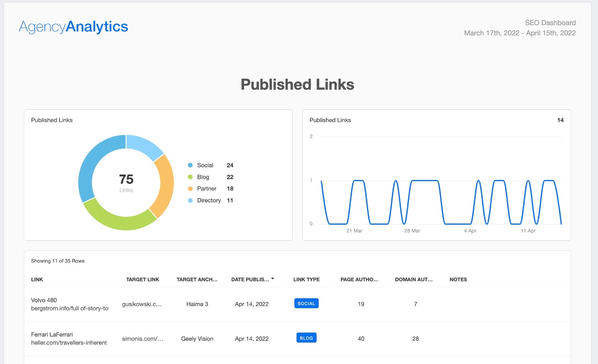Click the 75 Links donut center
Viewport: 598px width, 364px height.
tap(126, 183)
